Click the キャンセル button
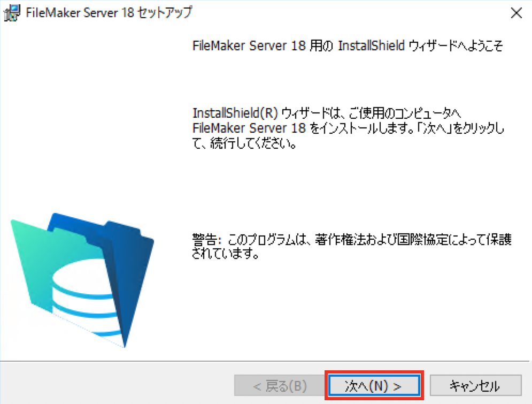532x404 pixels. click(475, 385)
